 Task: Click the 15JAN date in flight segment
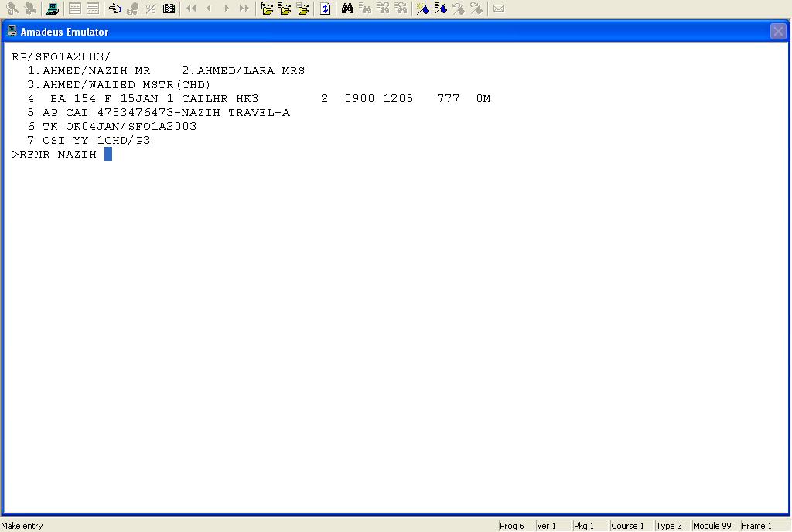(x=139, y=98)
